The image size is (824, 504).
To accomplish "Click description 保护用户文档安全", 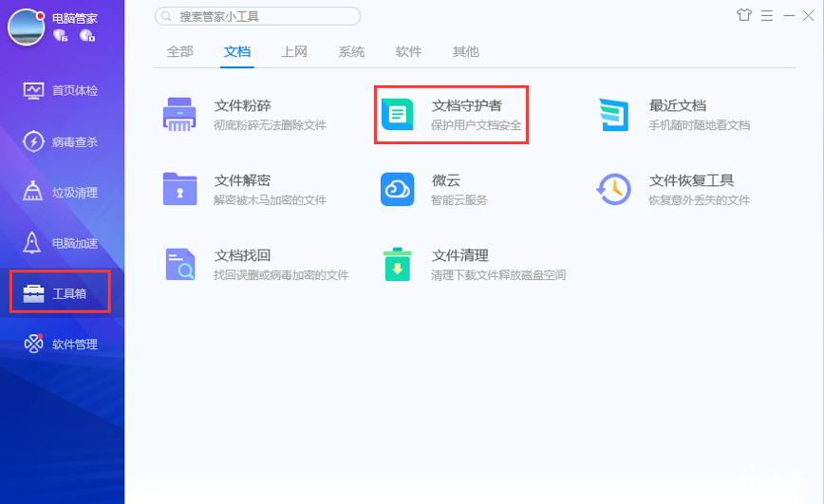I will click(x=477, y=125).
